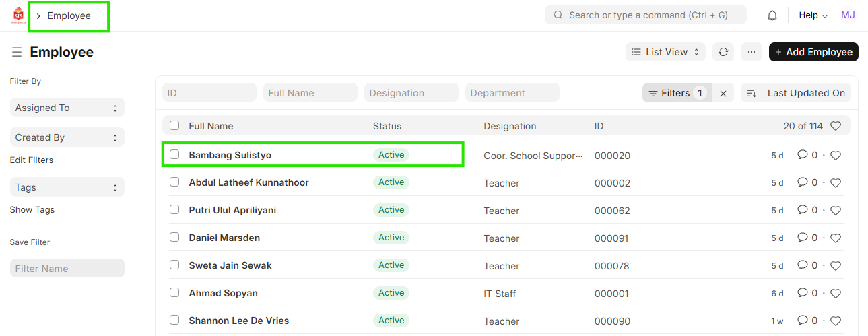Click the notification bell icon
This screenshot has height=336, width=868.
772,15
